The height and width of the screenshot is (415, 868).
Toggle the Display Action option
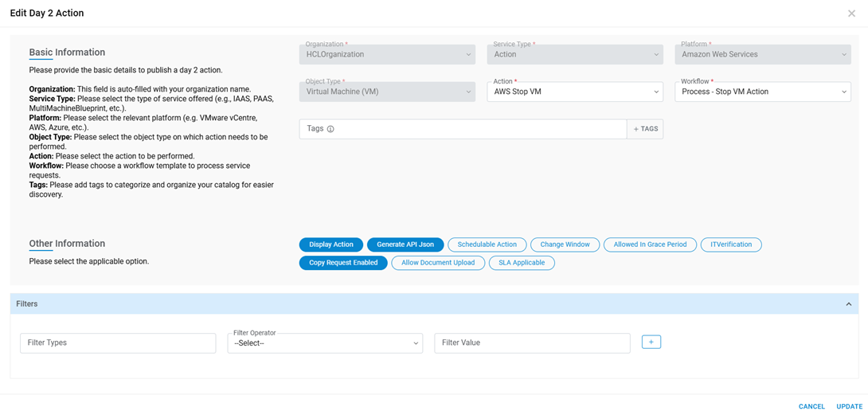pos(331,245)
